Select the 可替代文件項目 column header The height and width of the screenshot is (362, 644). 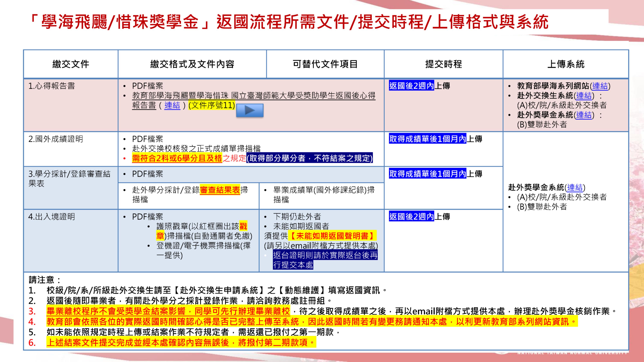tap(325, 64)
